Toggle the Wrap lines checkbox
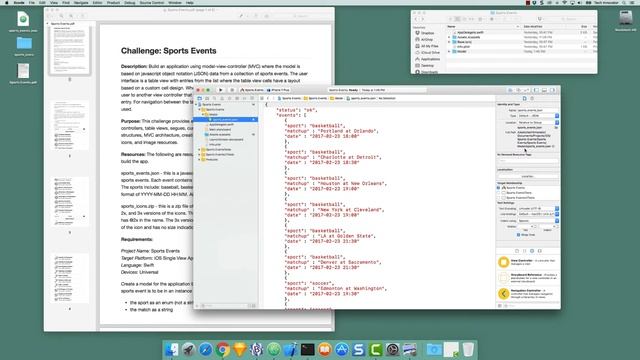640x360 pixels. click(518, 235)
